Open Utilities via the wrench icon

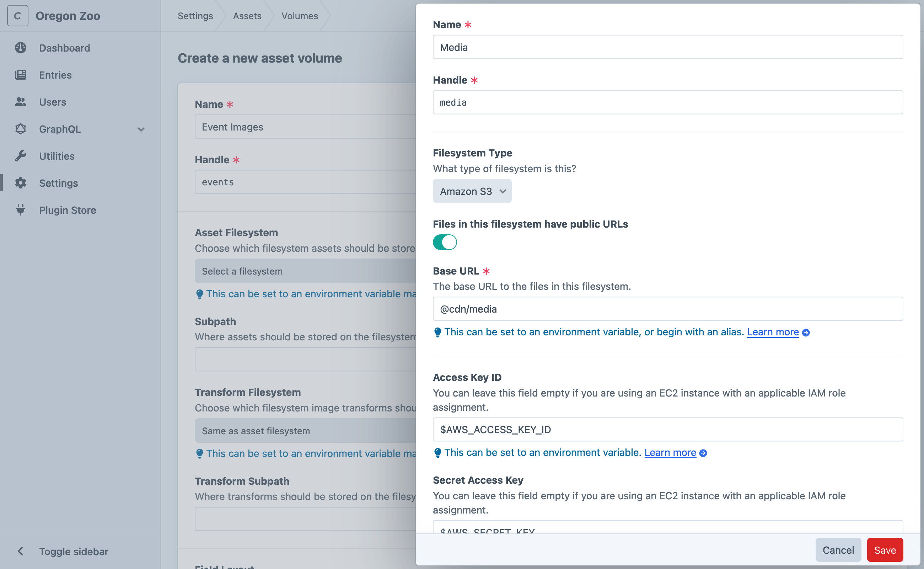point(21,156)
